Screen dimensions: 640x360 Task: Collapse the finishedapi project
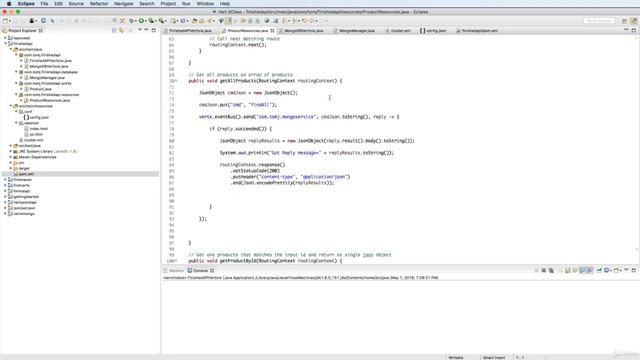5,44
